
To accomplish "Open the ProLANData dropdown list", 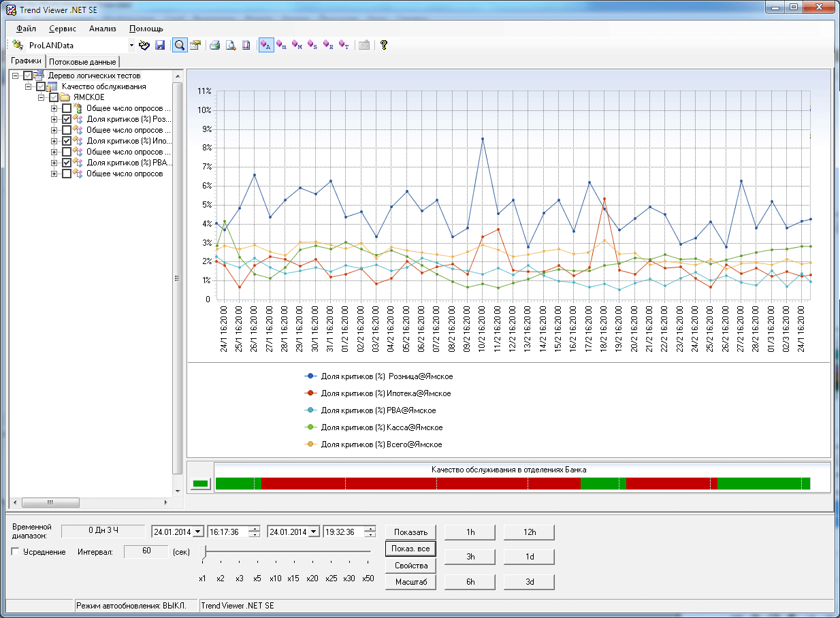I will 131,46.
